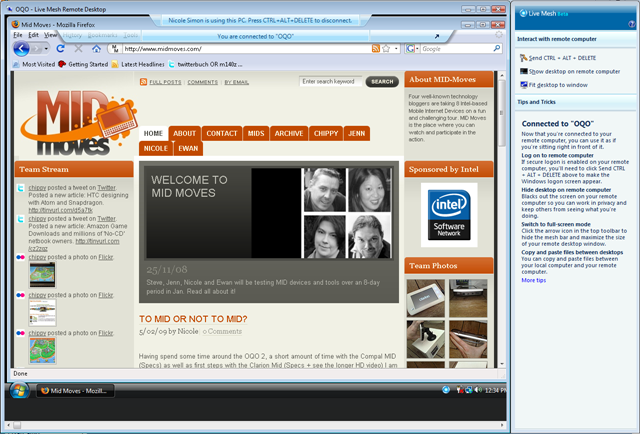
Task: Click the COMMENTS feed link
Action: pos(202,82)
